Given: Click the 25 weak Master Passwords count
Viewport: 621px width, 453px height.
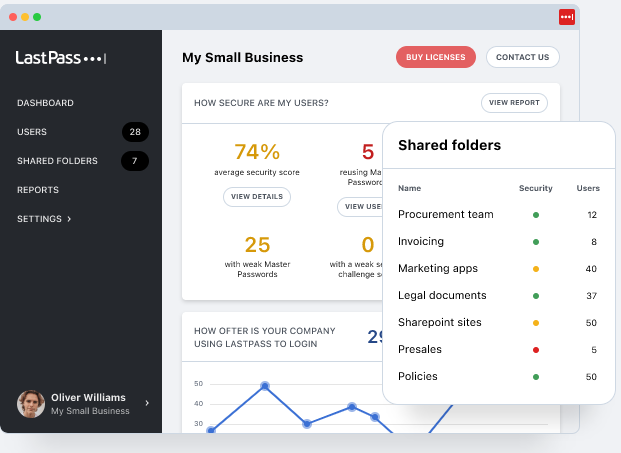Looking at the screenshot, I should (257, 245).
